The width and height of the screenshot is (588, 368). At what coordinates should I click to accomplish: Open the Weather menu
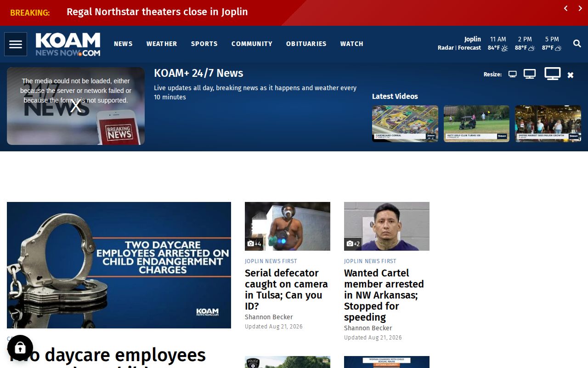162,44
